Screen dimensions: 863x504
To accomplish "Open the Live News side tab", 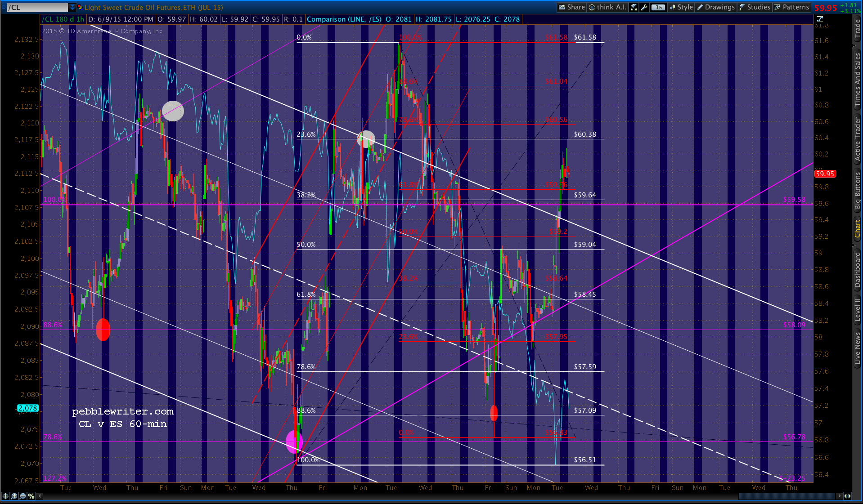I will click(x=858, y=348).
